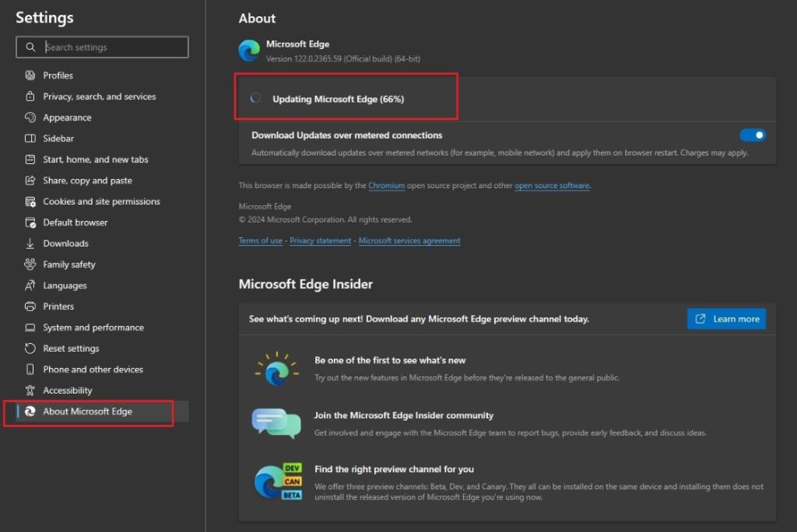Screen dimensions: 797x532
Task: Open the Chromium project link
Action: pyautogui.click(x=387, y=186)
